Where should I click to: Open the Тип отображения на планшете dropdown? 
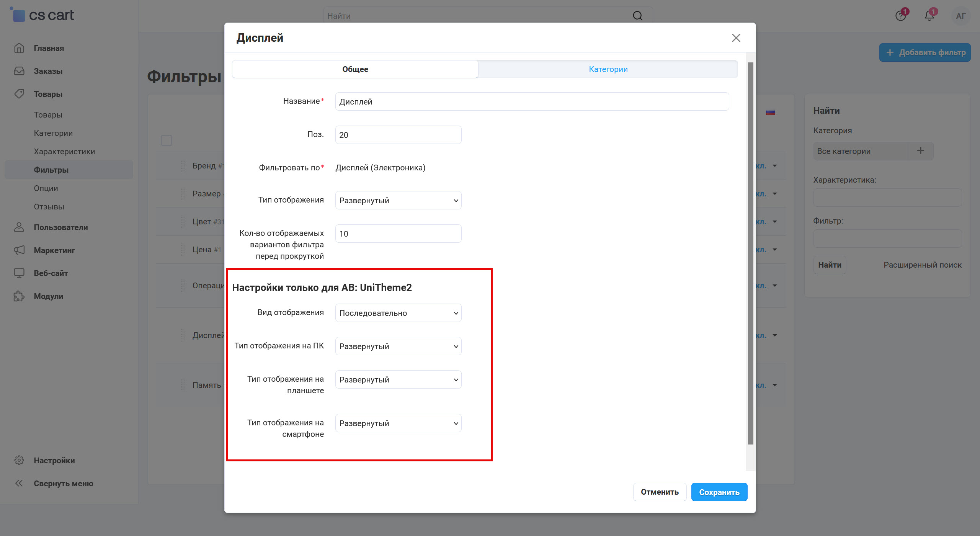tap(399, 379)
